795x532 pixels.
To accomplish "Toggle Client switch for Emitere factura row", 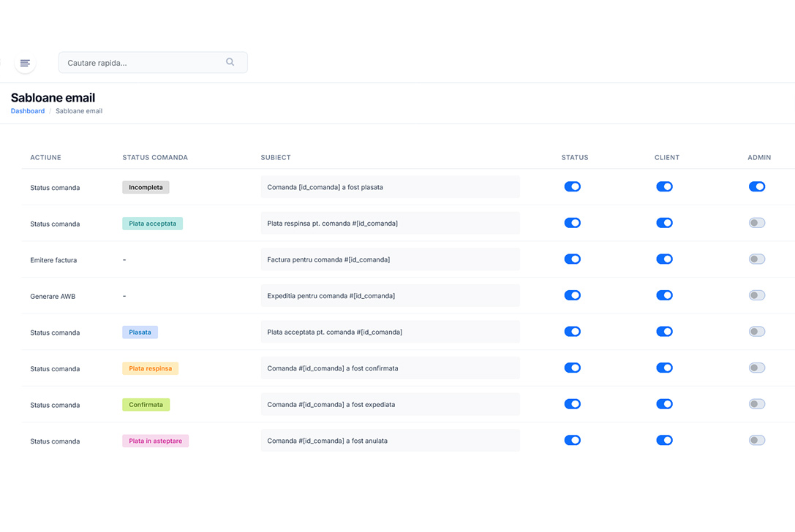I will pos(664,259).
